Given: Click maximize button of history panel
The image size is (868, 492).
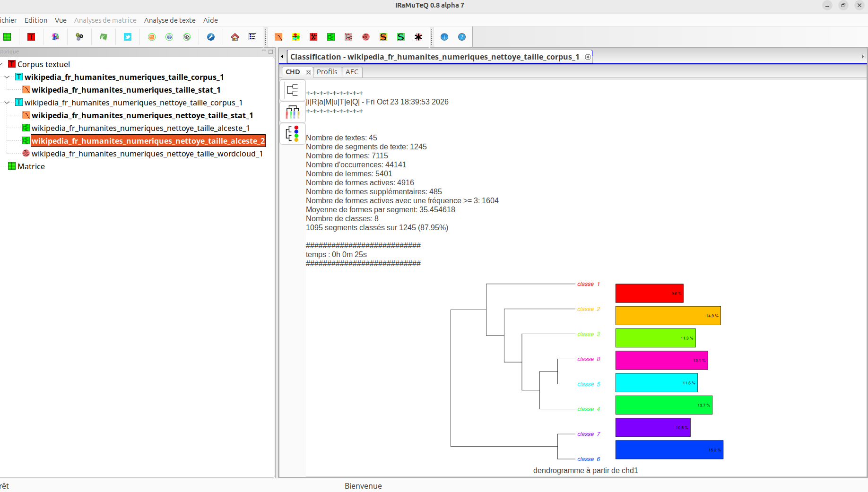Looking at the screenshot, I should (x=271, y=52).
